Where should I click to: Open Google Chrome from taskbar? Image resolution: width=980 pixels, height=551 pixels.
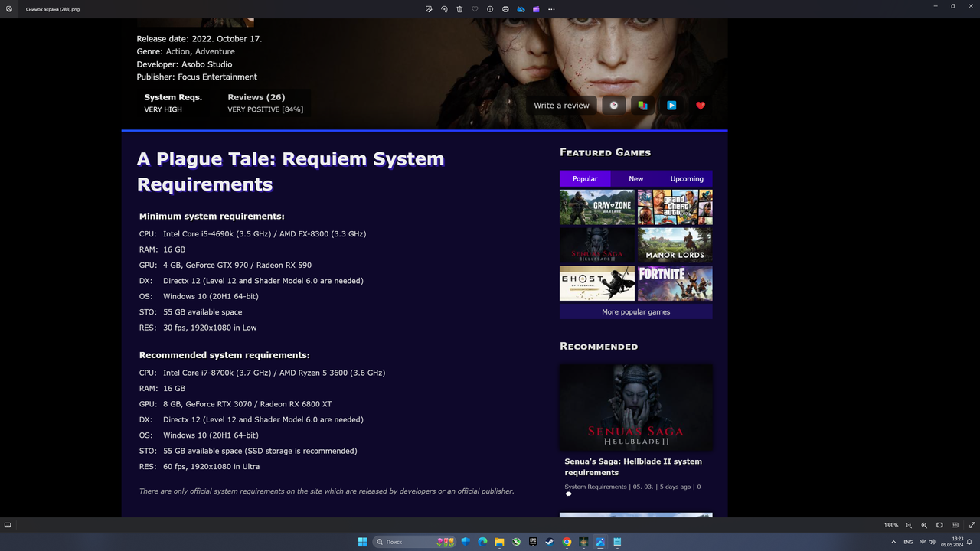coord(567,542)
